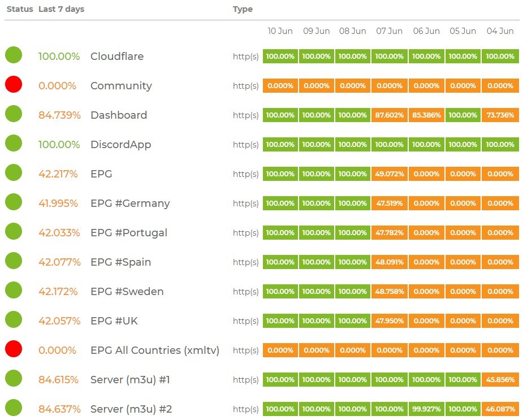Open the EPG #Portugal monitor

click(129, 233)
